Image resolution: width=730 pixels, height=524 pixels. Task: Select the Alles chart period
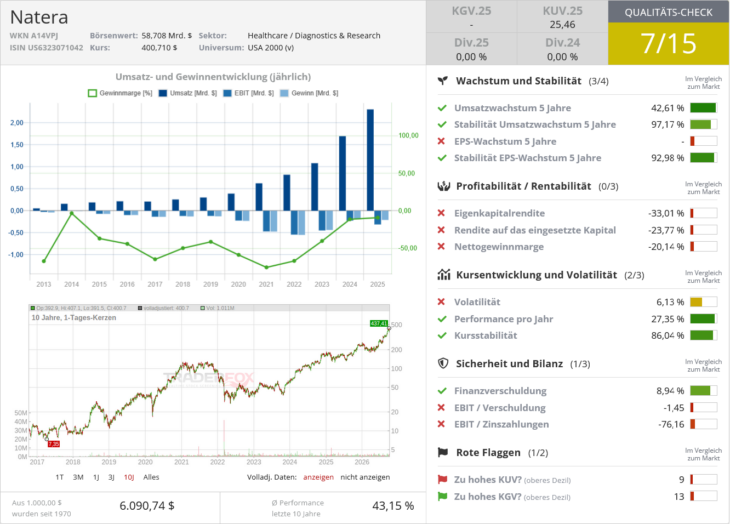(x=151, y=477)
